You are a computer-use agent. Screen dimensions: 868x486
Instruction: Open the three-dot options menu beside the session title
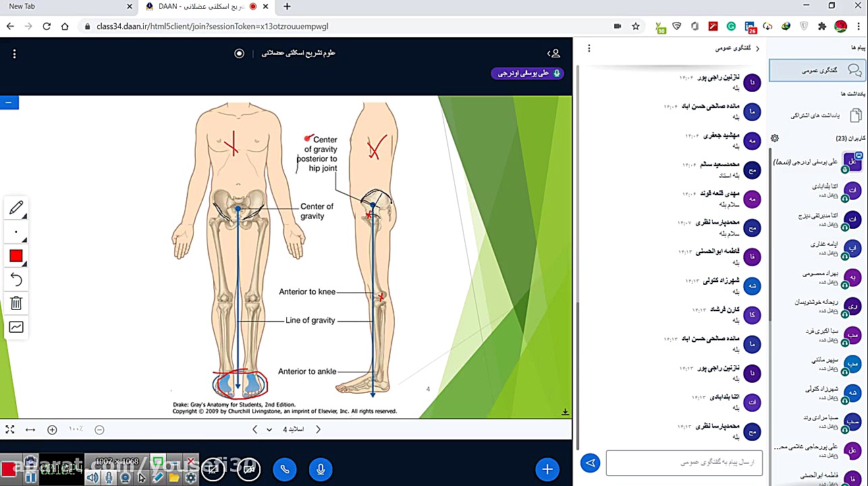coord(14,53)
